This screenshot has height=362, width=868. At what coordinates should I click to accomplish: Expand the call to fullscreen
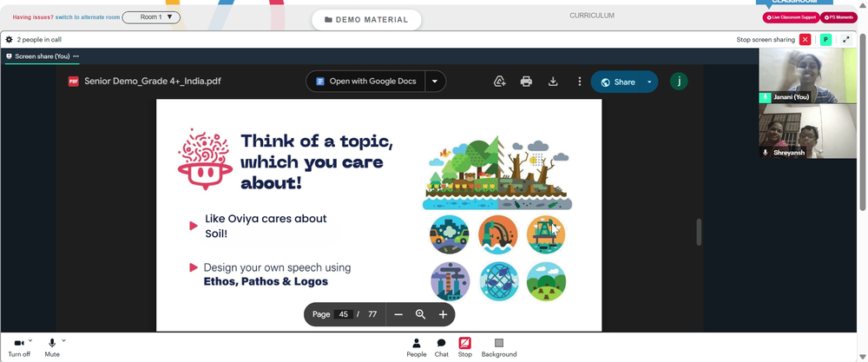[x=845, y=40]
